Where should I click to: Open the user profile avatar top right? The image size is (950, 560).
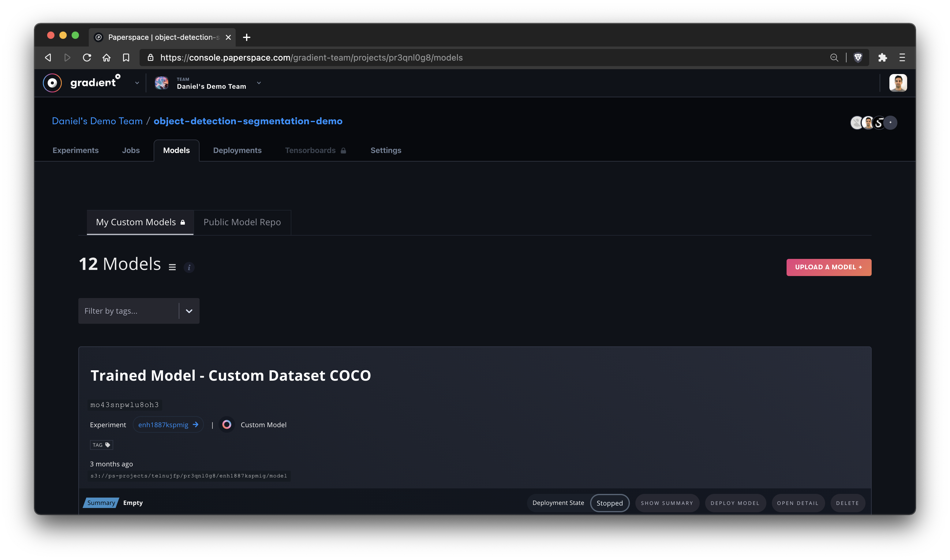(898, 83)
